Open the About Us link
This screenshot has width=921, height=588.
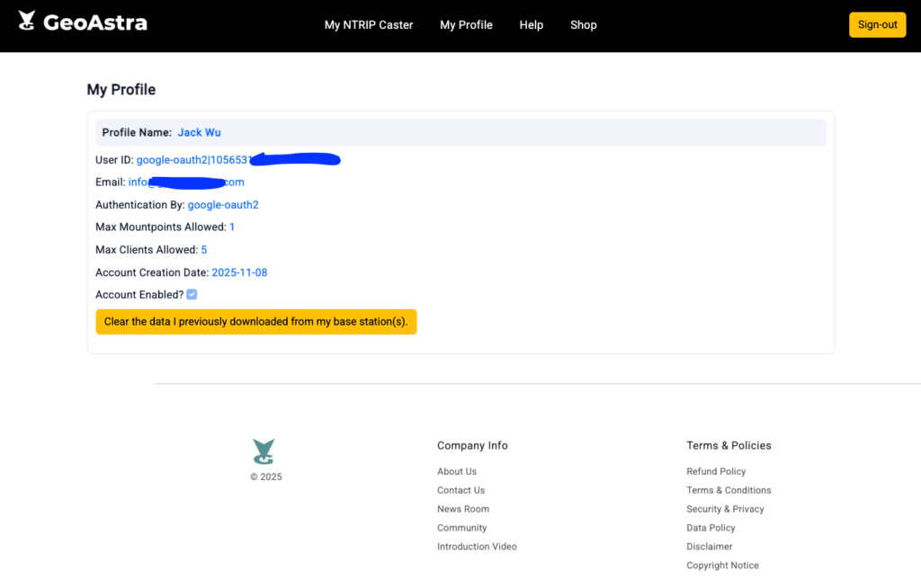(457, 471)
